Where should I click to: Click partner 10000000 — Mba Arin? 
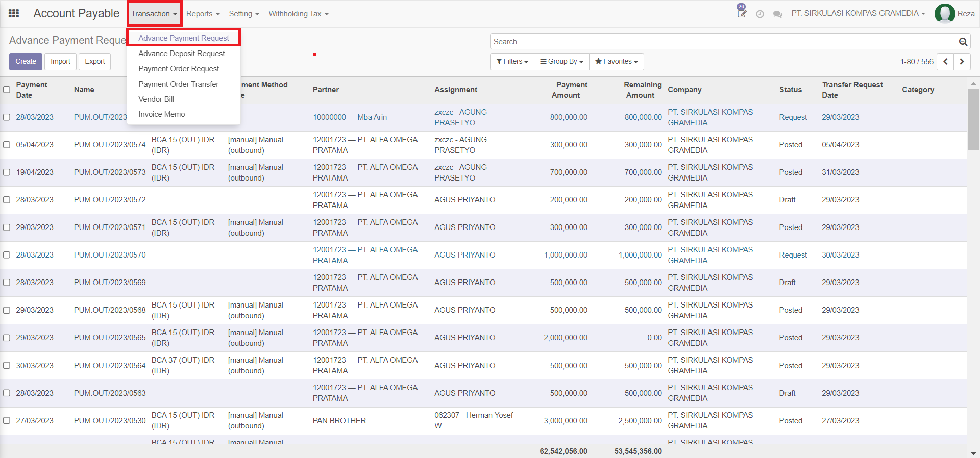pos(350,117)
